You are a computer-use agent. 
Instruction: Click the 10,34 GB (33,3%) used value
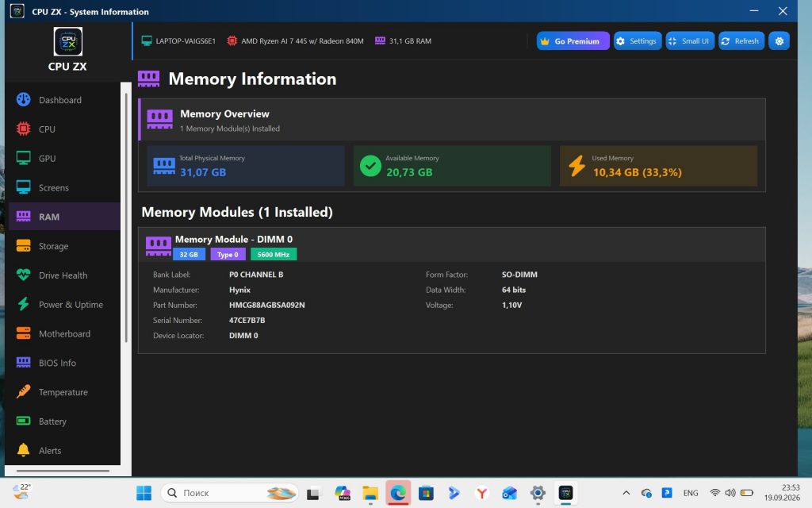click(x=637, y=172)
